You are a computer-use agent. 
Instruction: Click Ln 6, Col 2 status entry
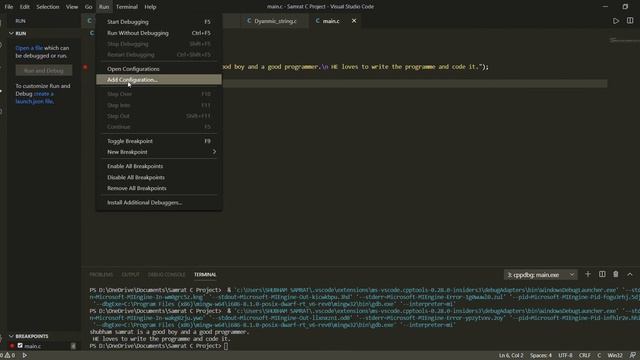click(x=511, y=356)
